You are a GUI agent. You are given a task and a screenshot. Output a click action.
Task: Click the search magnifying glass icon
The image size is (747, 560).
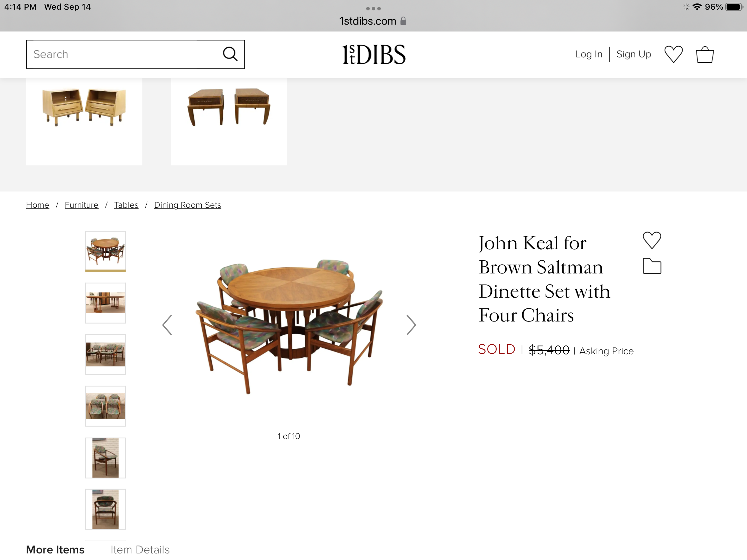coord(230,54)
